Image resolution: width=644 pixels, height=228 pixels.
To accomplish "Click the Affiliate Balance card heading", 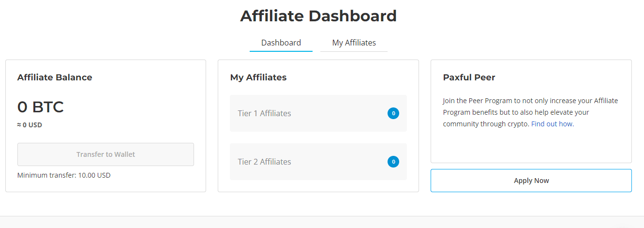I will (x=55, y=77).
